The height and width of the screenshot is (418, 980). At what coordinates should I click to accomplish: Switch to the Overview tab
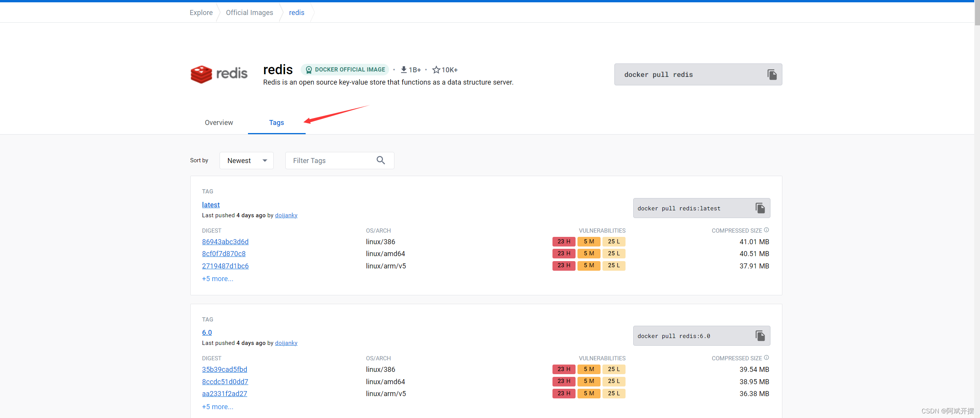coord(219,123)
